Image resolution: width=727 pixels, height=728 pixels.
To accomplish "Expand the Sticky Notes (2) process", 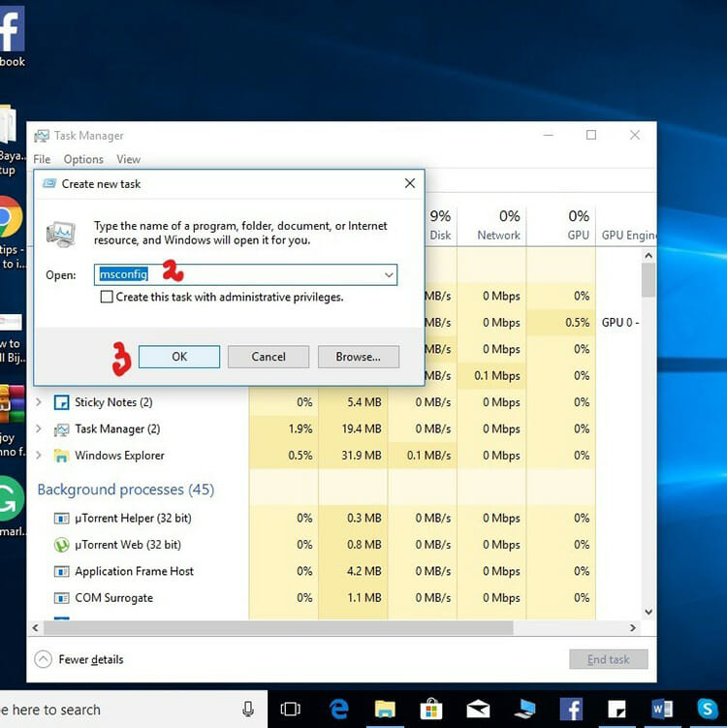I will coord(39,401).
